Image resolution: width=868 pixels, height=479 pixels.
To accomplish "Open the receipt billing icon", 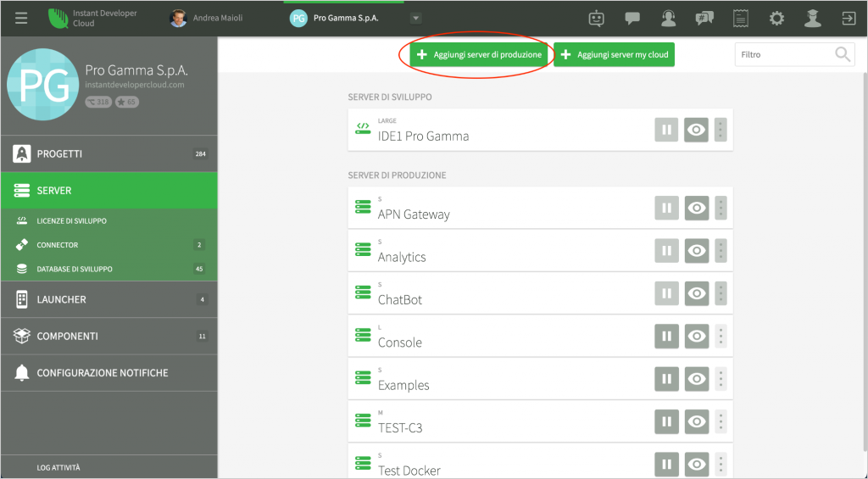I will tap(741, 19).
